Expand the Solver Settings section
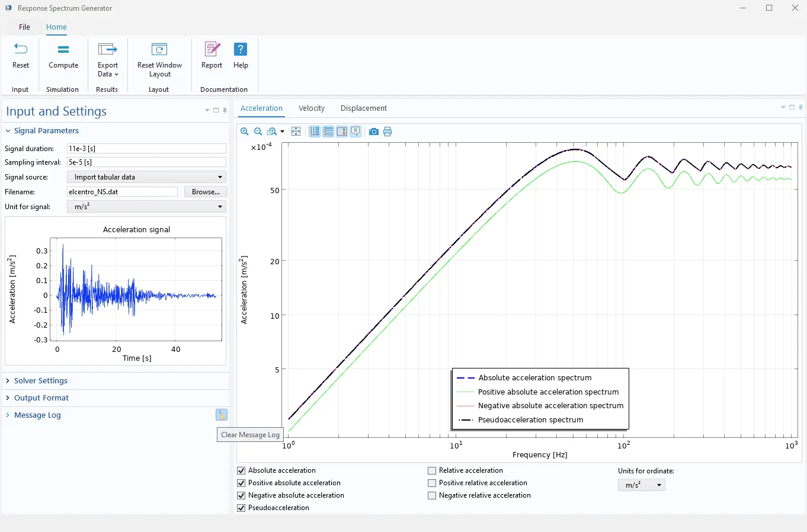Viewport: 807px width, 532px height. tap(40, 381)
